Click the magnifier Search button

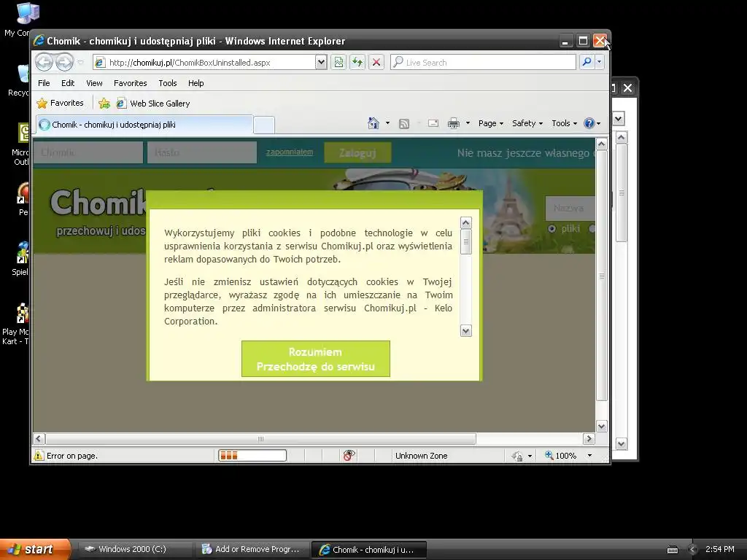click(x=587, y=63)
